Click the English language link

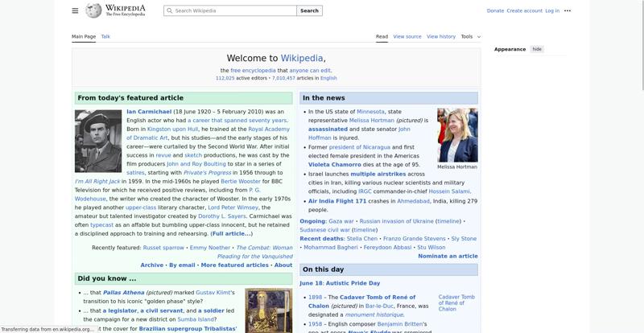[x=328, y=78]
